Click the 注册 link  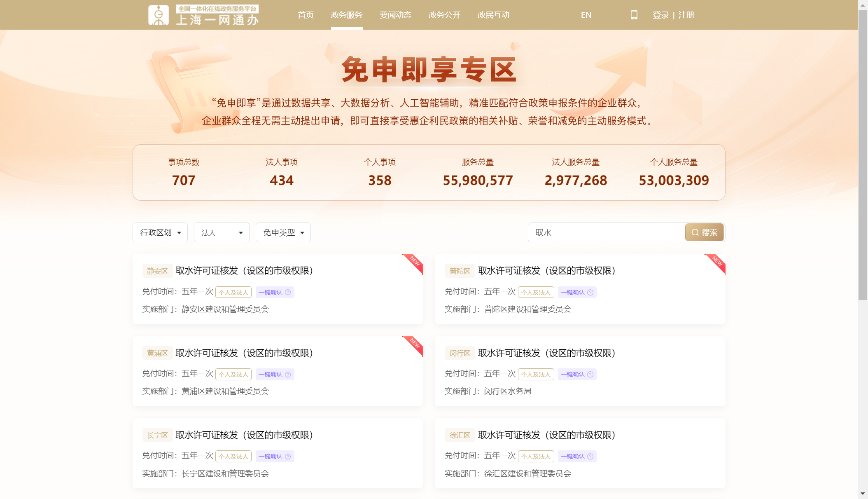click(686, 15)
